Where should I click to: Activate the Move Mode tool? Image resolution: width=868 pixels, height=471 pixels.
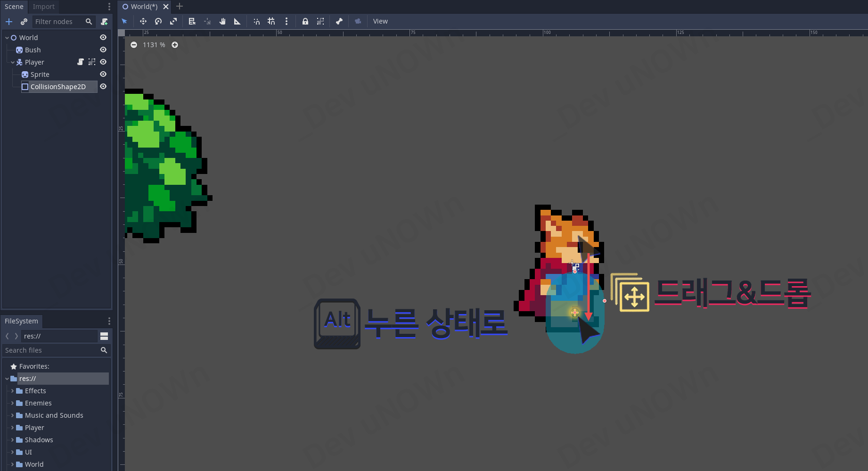143,21
